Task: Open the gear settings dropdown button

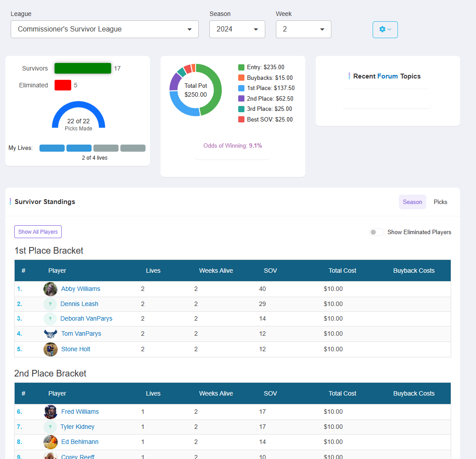Action: coord(385,30)
